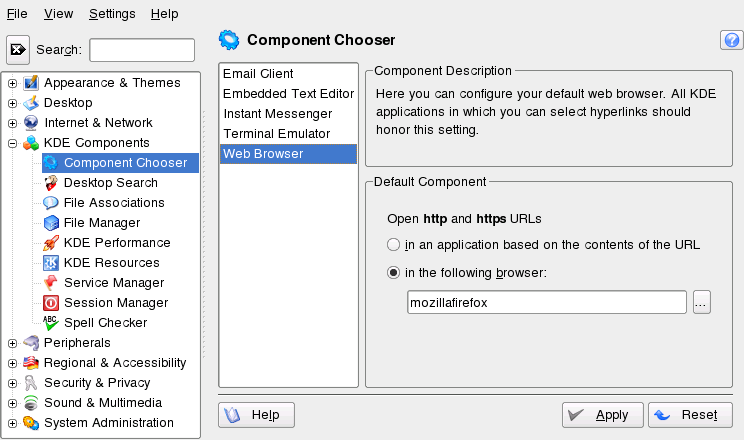Click the File Manager icon in sidebar
Image resolution: width=744 pixels, height=440 pixels.
51,223
